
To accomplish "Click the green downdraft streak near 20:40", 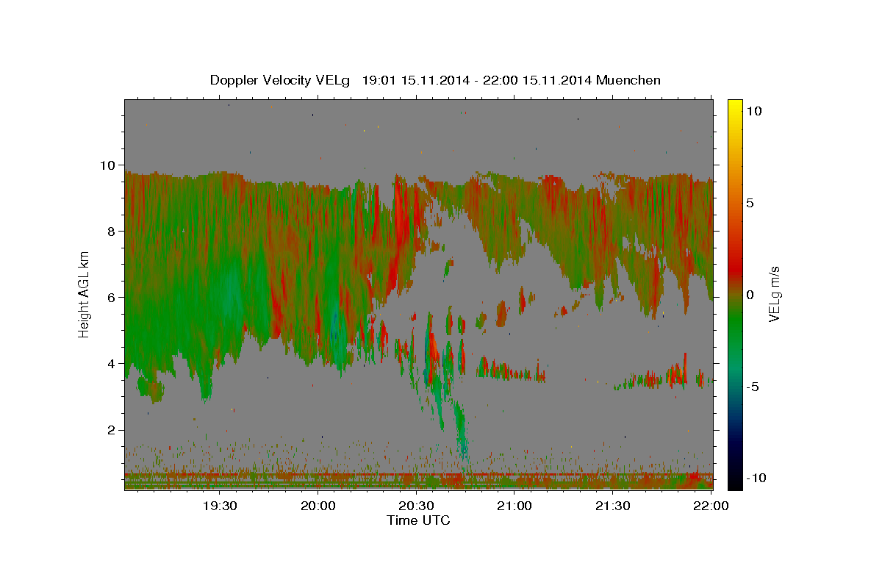I will 461,430.
